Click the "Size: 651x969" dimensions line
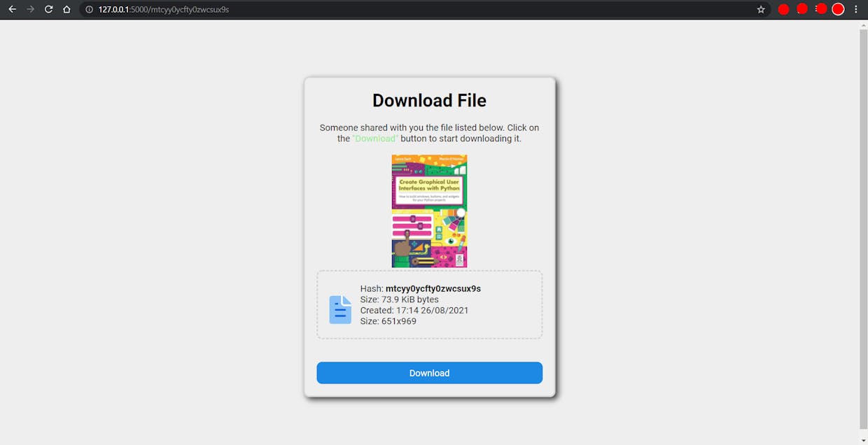Image resolution: width=868 pixels, height=445 pixels. [x=388, y=322]
